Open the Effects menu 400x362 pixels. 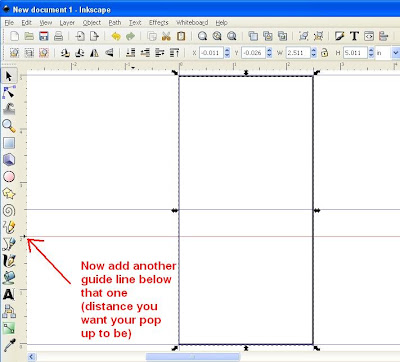159,23
